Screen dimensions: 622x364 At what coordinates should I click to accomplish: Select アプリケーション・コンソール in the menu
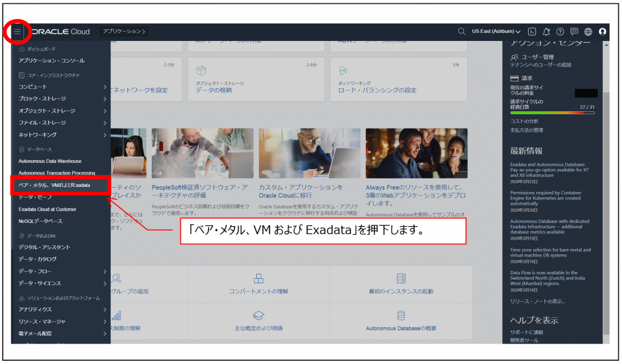click(x=52, y=61)
